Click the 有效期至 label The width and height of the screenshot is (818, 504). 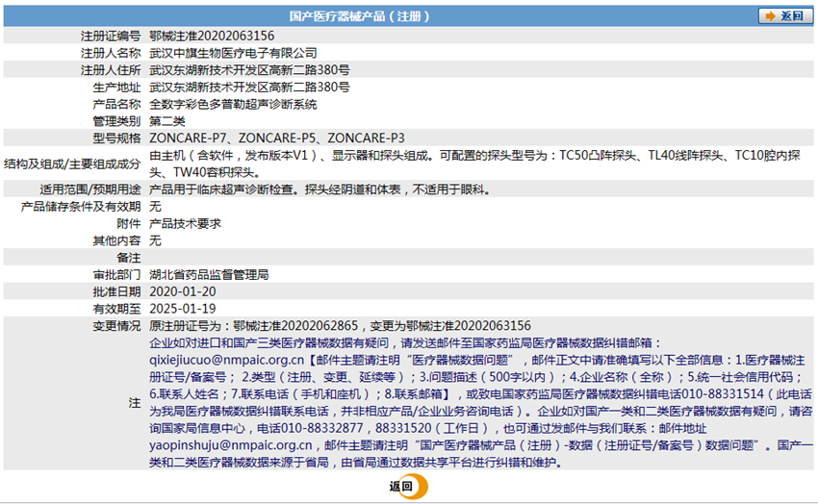click(116, 309)
